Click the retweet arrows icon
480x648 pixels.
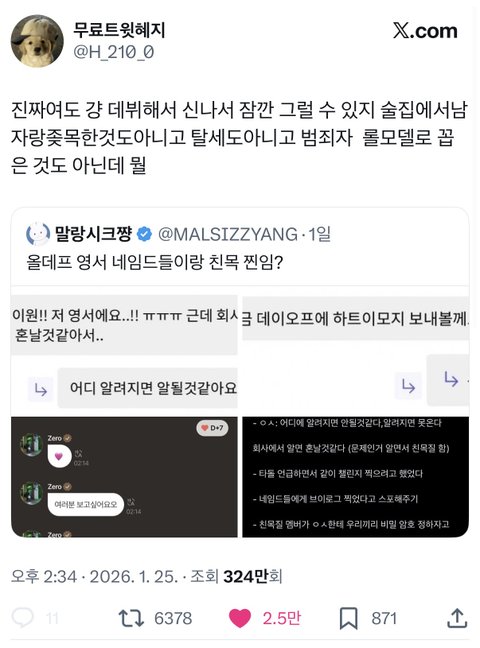(131, 618)
